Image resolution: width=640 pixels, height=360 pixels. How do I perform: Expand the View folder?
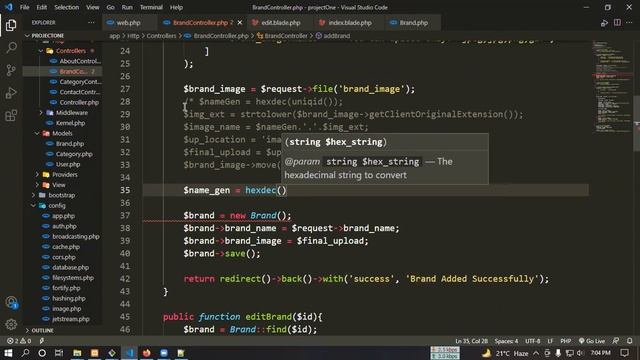click(x=58, y=185)
